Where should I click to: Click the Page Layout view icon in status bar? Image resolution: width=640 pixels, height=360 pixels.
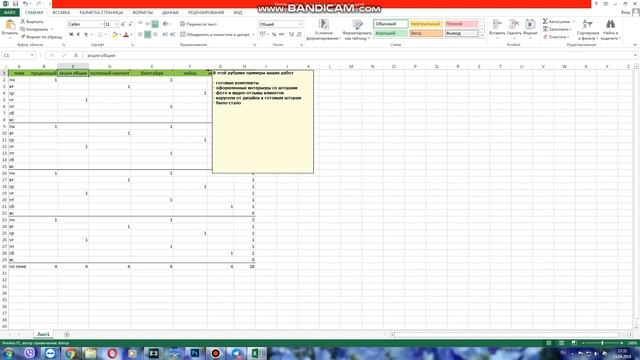pyautogui.click(x=562, y=343)
